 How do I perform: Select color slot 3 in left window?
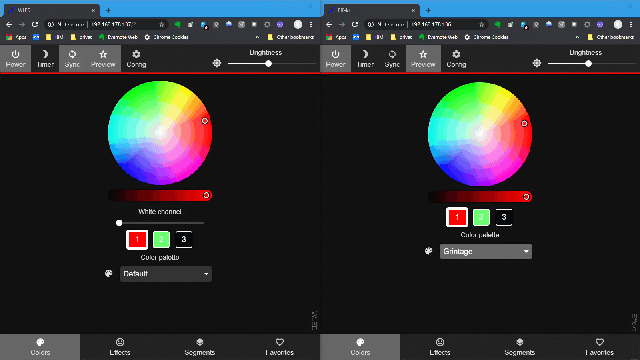[x=184, y=240]
